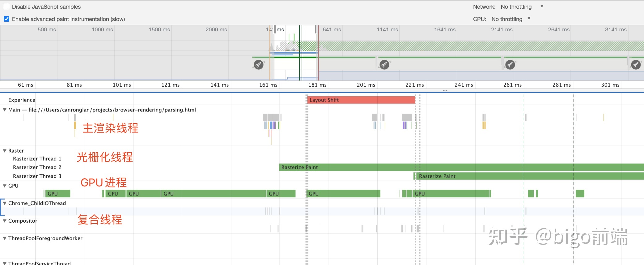This screenshot has width=644, height=265.
Task: Click the first rocket screenshot icon in overview
Action: [259, 65]
